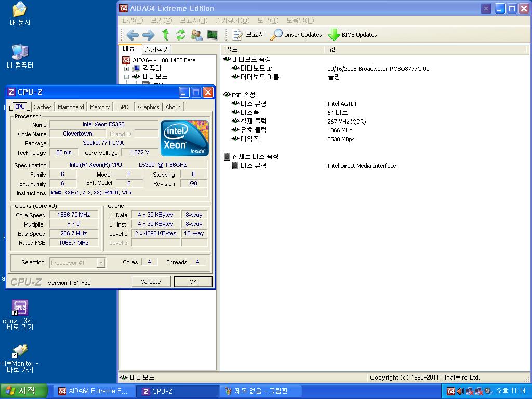Switch to CPU-Z About tab

click(x=173, y=107)
